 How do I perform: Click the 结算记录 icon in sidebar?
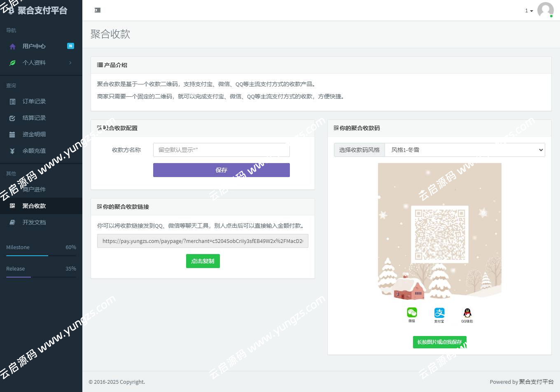pyautogui.click(x=12, y=118)
